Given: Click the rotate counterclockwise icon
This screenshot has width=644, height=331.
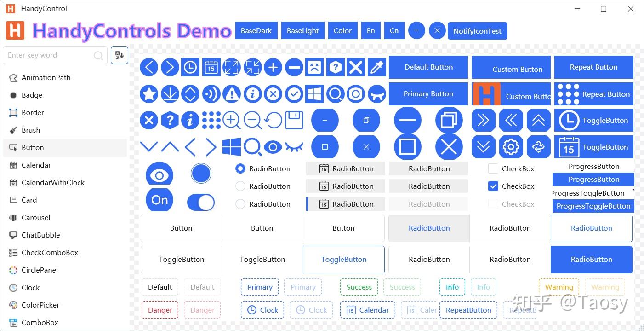Looking at the screenshot, I should point(273,120).
